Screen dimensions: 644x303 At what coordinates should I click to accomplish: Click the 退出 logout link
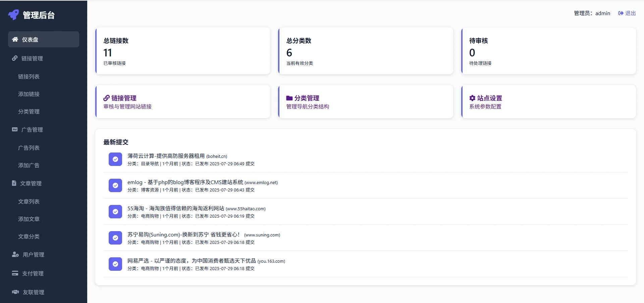627,13
